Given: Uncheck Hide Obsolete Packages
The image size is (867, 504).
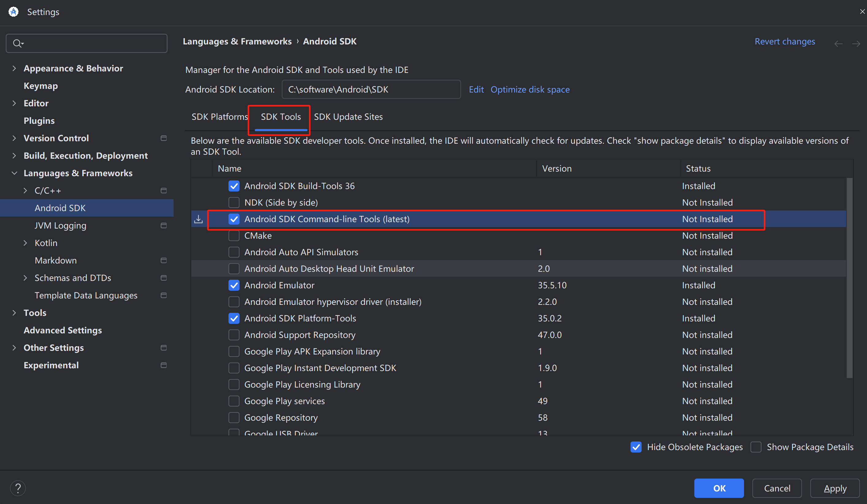Looking at the screenshot, I should [636, 447].
